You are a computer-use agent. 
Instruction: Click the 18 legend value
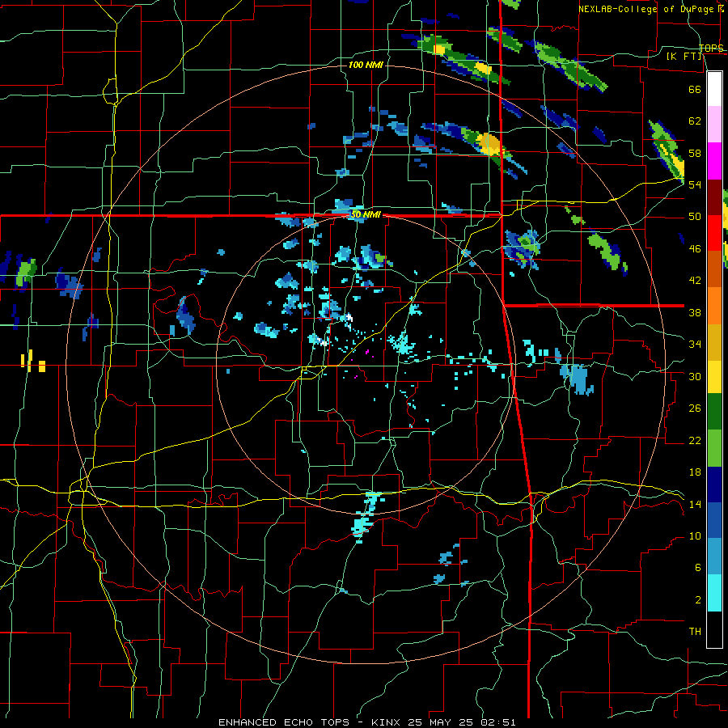tap(695, 472)
